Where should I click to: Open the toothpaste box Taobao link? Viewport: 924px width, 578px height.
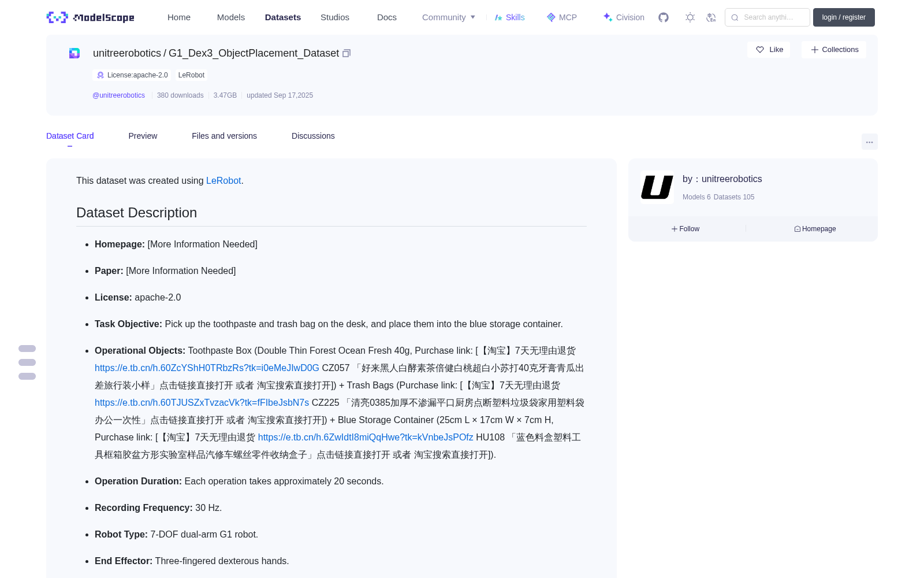click(207, 368)
